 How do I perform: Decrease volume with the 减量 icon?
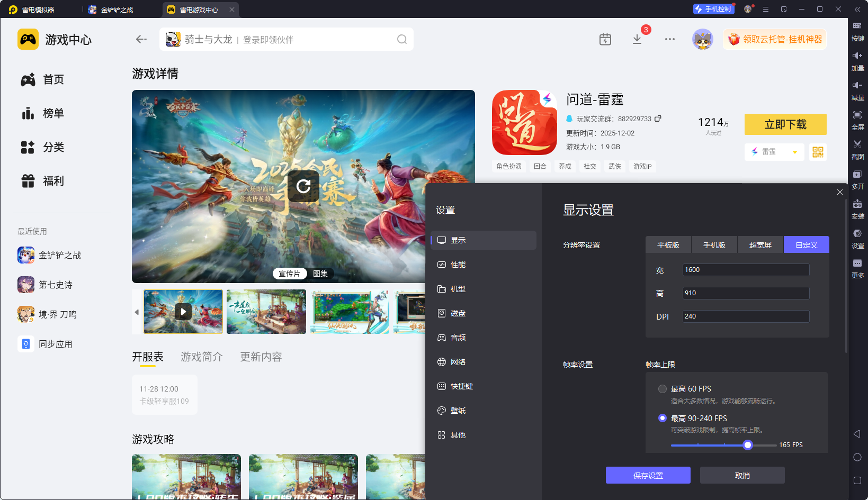click(x=857, y=85)
